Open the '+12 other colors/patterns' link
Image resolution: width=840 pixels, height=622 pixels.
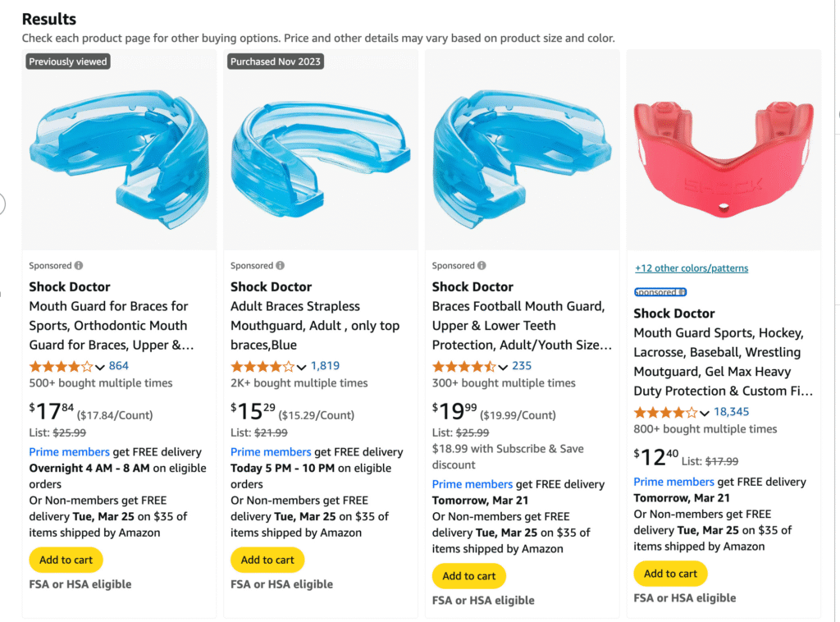691,268
